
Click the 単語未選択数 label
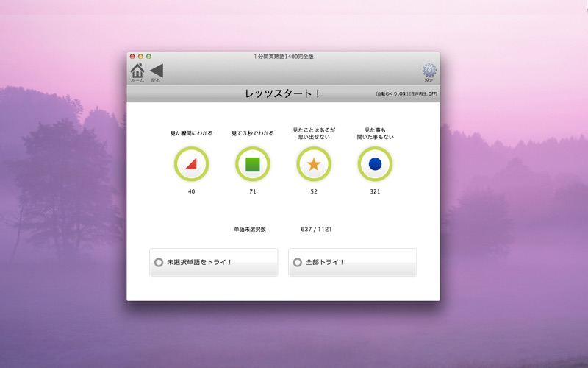(x=250, y=230)
